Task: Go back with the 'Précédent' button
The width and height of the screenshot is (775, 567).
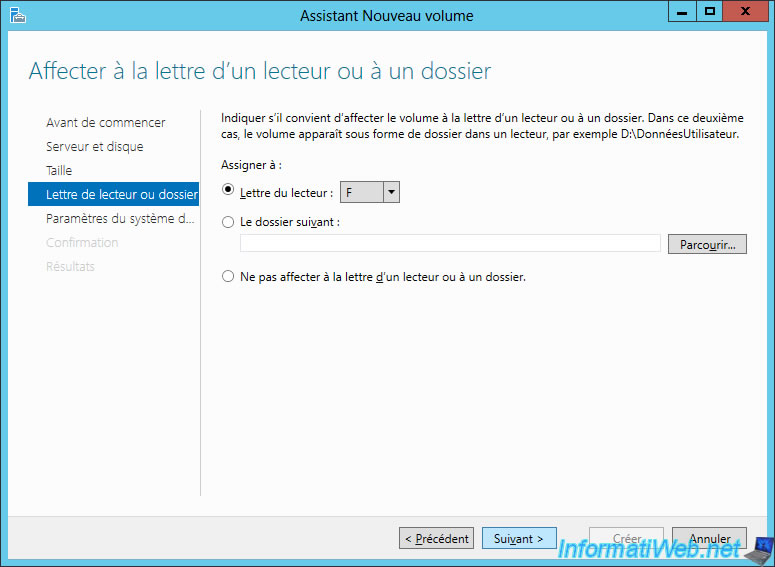Action: click(x=436, y=538)
